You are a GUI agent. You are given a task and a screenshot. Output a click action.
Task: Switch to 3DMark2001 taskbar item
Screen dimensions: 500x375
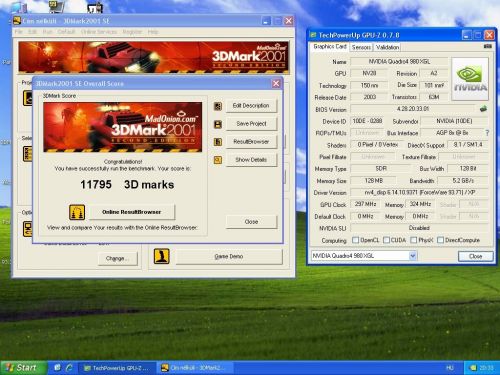[195, 368]
